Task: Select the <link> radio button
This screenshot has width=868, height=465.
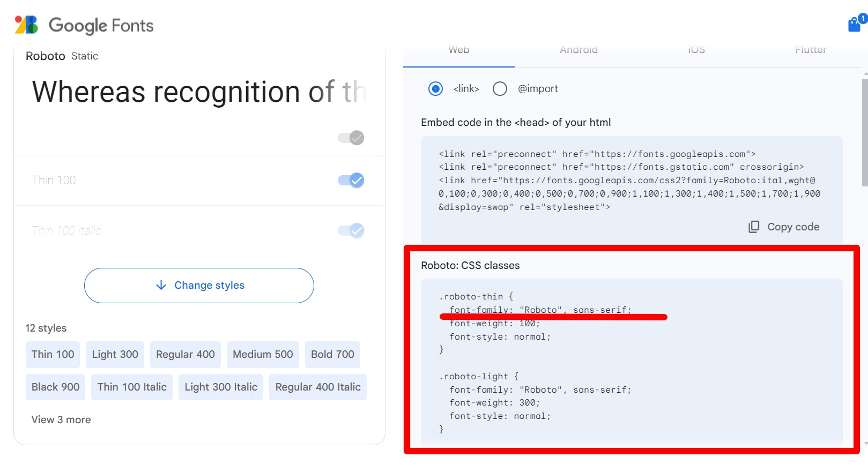Action: tap(435, 88)
